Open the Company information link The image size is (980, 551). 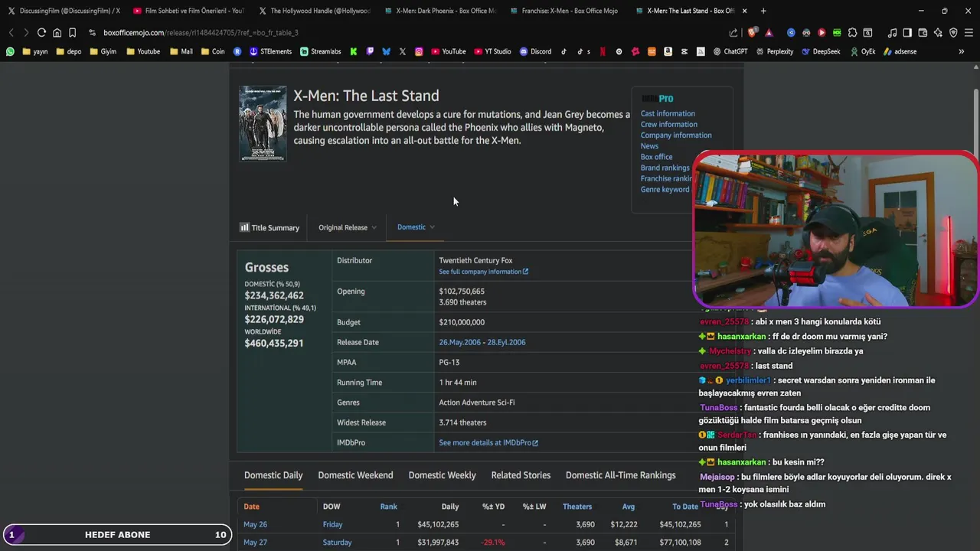click(x=676, y=135)
